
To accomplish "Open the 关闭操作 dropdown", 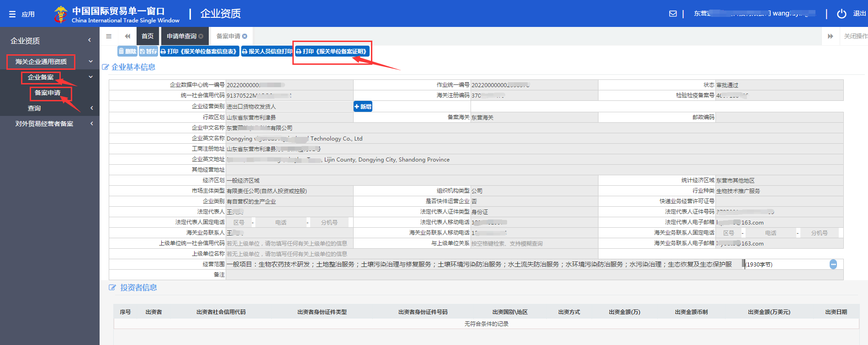I will pyautogui.click(x=856, y=36).
